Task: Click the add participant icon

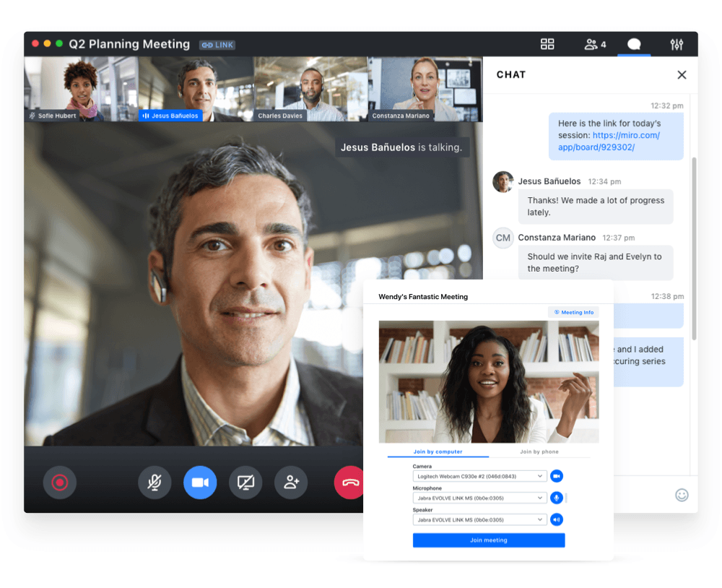Action: point(291,483)
